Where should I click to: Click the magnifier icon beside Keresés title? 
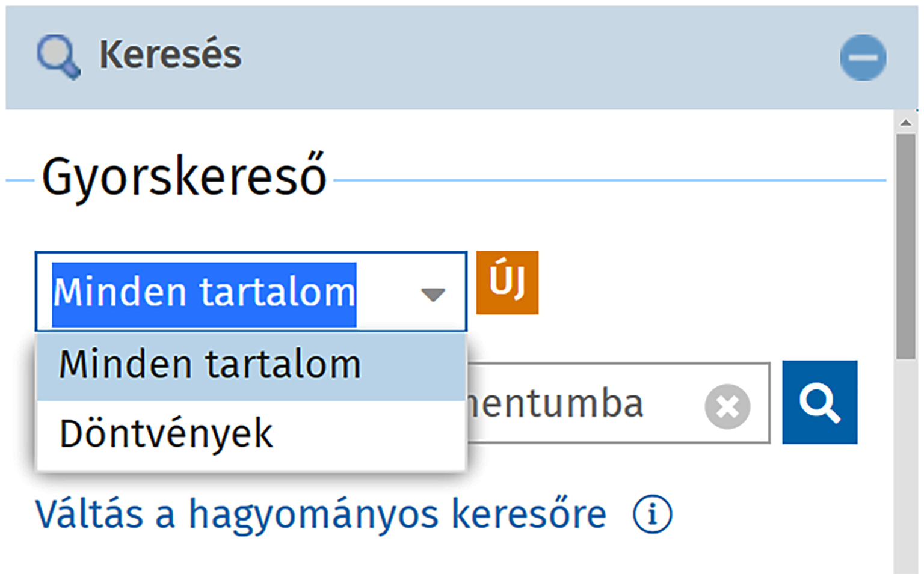(58, 56)
